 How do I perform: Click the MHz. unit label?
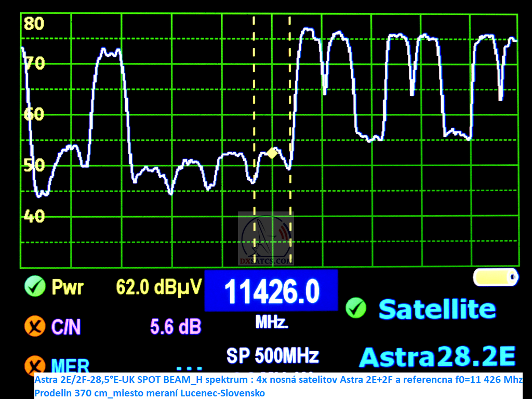point(272,323)
